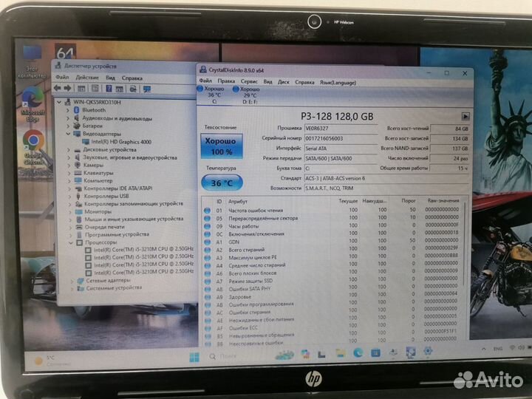This screenshot has width=532, height=399.
Task: Click the next disk arrow button in CrystalDiskInfo
Action: [x=465, y=117]
